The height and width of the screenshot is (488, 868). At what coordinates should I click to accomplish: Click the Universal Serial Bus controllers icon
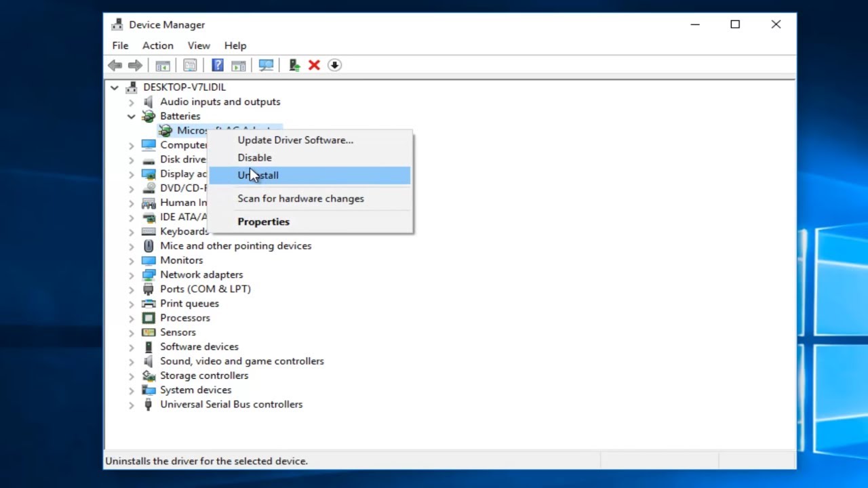tap(149, 405)
